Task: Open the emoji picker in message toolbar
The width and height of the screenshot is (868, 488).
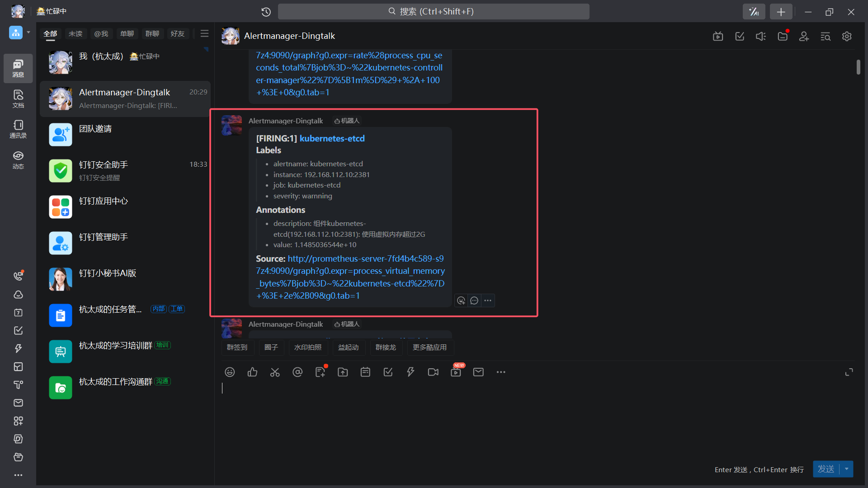Action: pos(230,372)
